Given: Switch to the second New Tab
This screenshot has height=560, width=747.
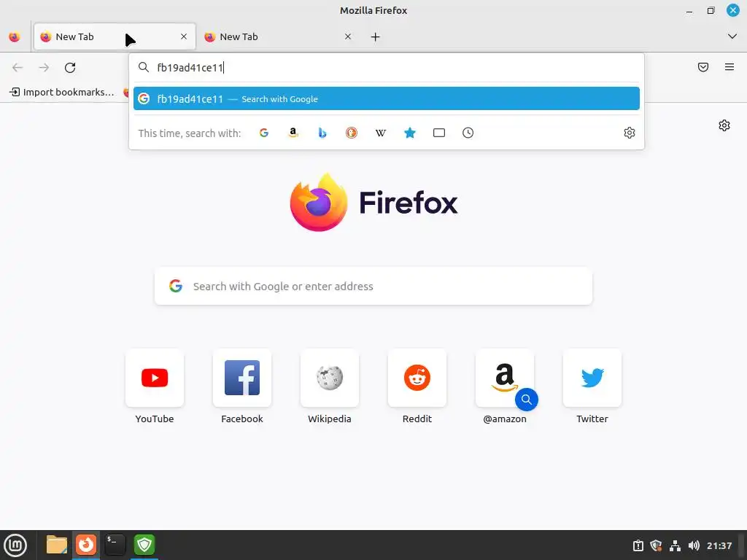Looking at the screenshot, I should (279, 36).
